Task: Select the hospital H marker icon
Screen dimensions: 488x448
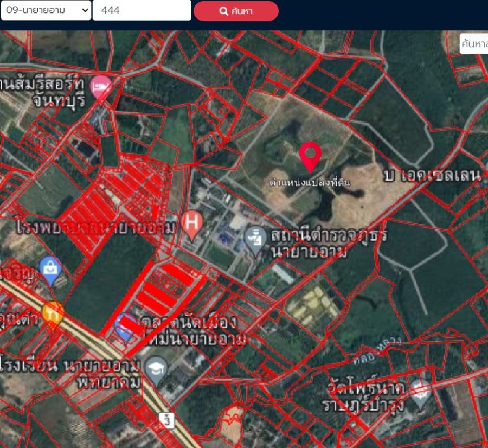Action: [191, 223]
